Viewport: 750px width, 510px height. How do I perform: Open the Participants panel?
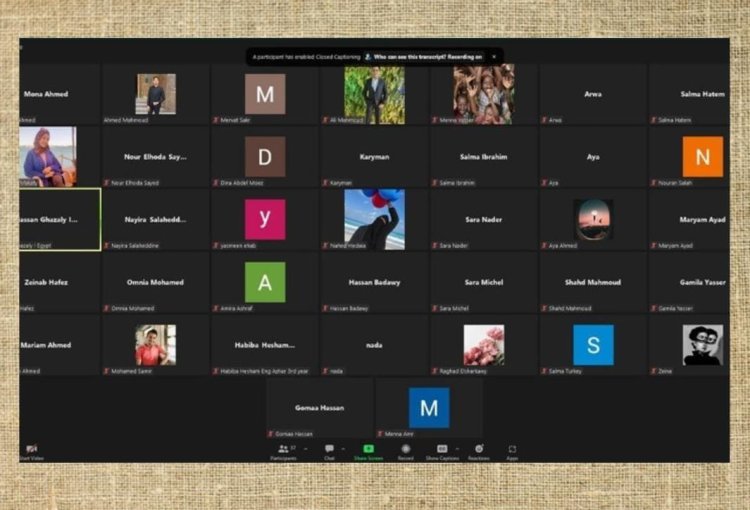[x=283, y=450]
